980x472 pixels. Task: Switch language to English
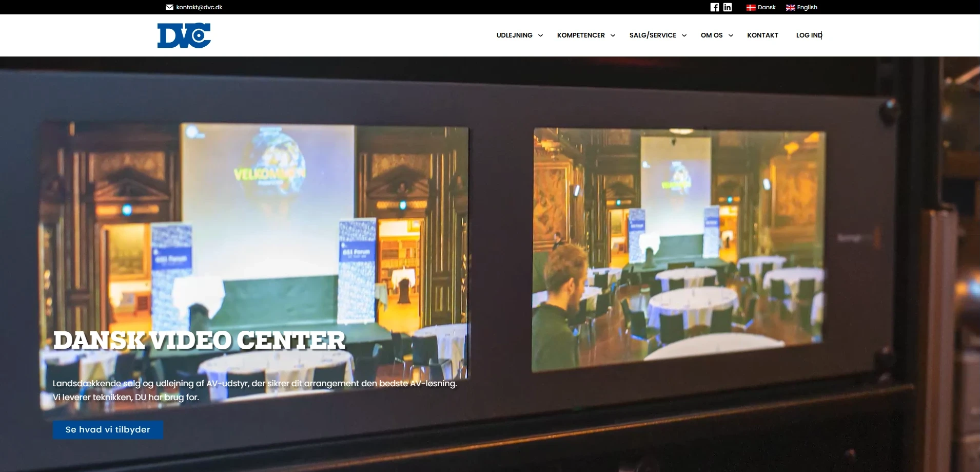coord(807,7)
